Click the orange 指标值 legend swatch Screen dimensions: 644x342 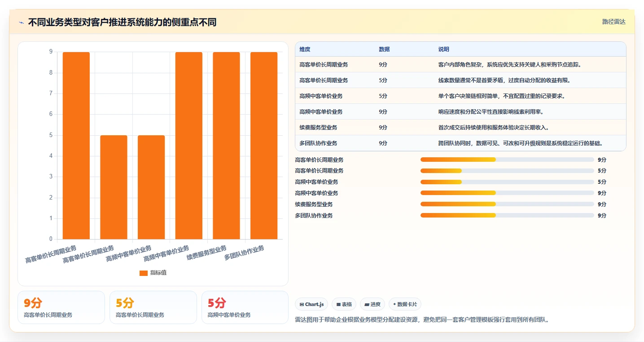point(144,273)
